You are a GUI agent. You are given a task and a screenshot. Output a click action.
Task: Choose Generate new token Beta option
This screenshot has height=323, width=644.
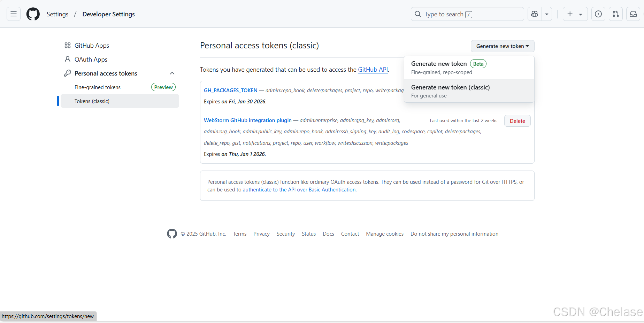[x=469, y=68]
